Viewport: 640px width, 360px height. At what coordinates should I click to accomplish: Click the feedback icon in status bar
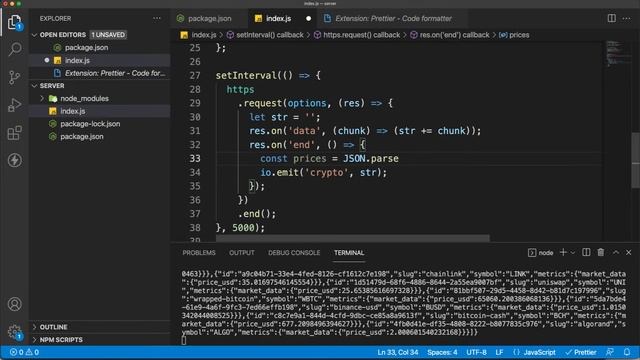(610, 352)
